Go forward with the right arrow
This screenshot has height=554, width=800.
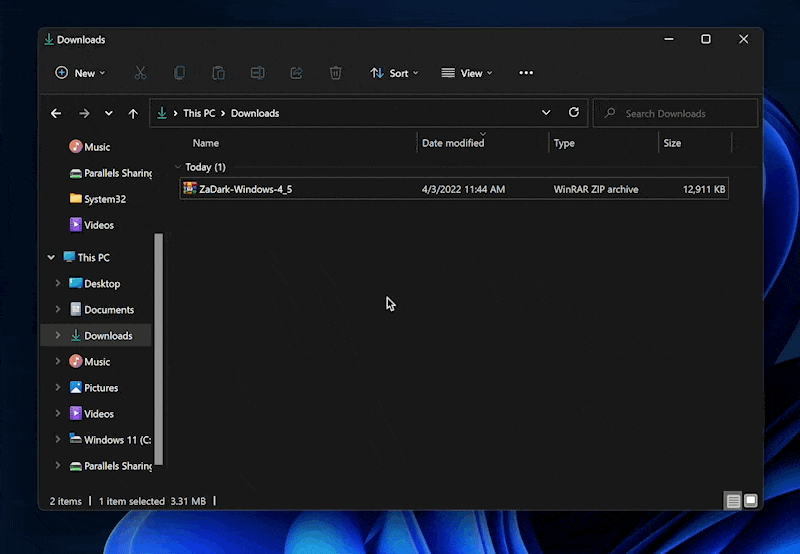(84, 113)
